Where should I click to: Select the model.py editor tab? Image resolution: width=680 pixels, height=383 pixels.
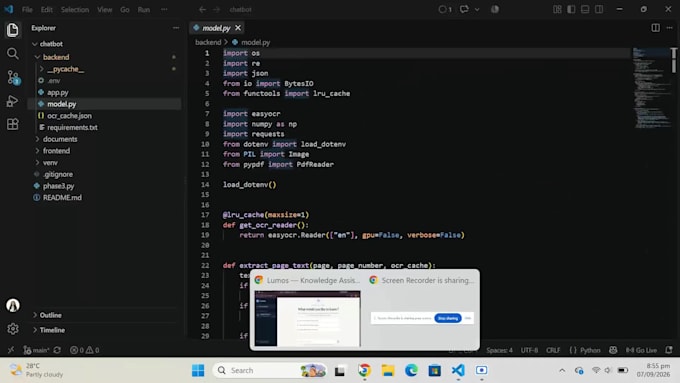coord(216,28)
